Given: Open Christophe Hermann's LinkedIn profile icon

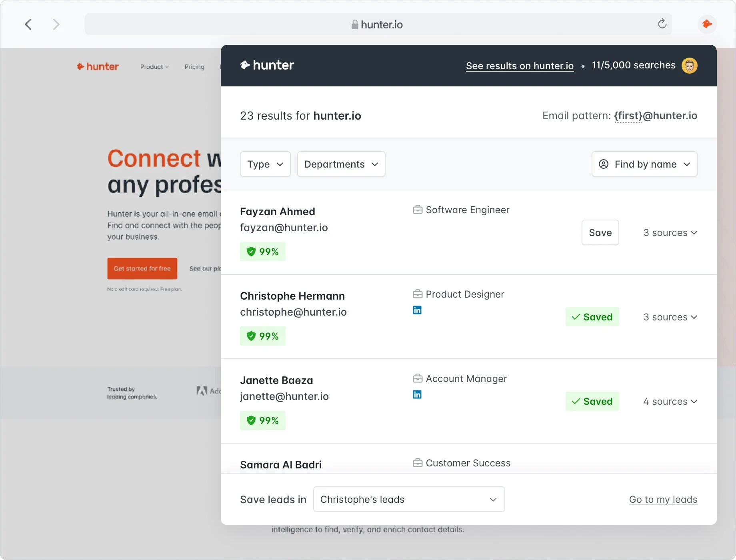Looking at the screenshot, I should coord(417,310).
